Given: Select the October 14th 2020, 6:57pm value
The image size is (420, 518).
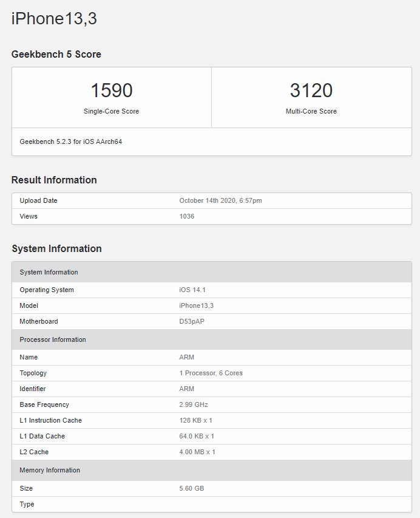Looking at the screenshot, I should coord(220,200).
